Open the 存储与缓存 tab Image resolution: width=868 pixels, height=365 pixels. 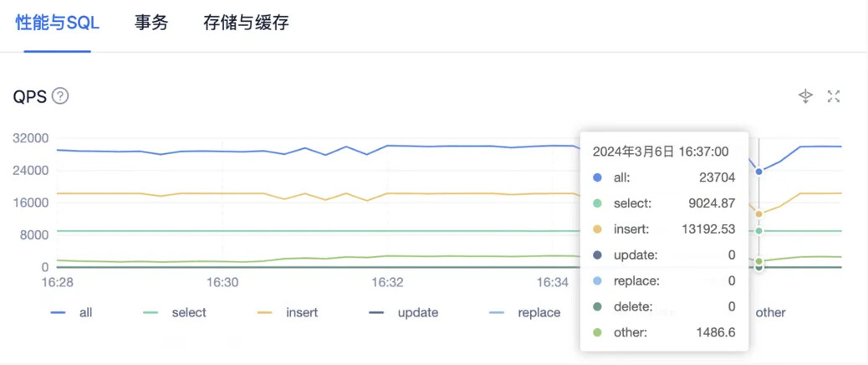[246, 23]
